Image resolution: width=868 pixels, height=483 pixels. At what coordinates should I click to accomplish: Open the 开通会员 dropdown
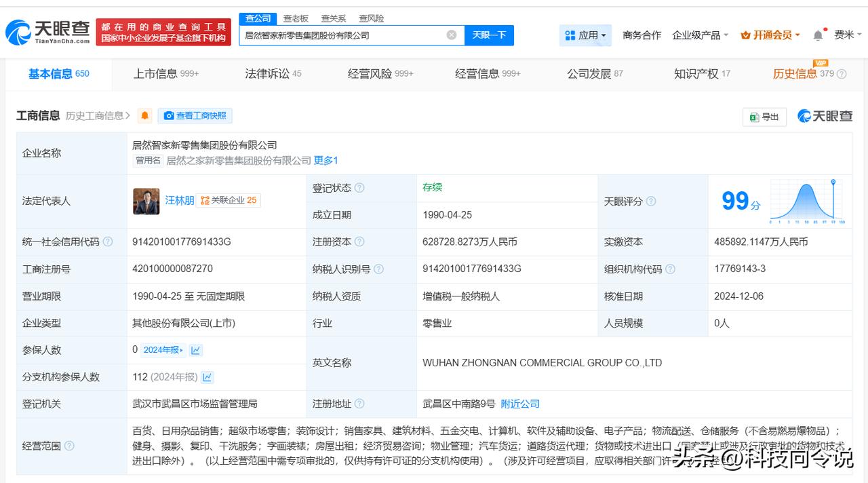click(770, 35)
